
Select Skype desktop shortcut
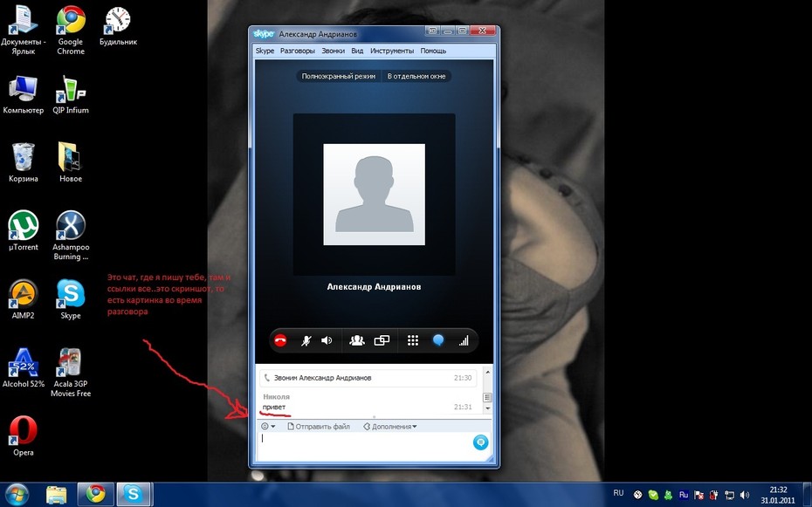point(71,299)
